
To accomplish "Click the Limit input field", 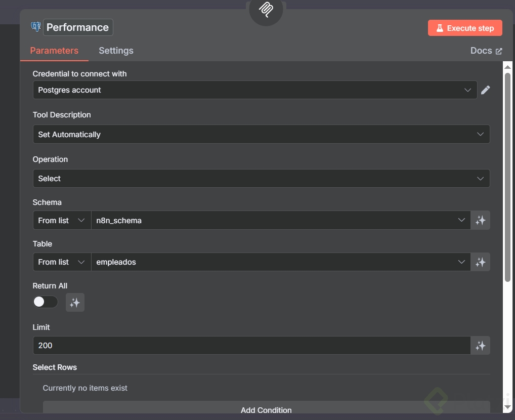I will click(251, 346).
